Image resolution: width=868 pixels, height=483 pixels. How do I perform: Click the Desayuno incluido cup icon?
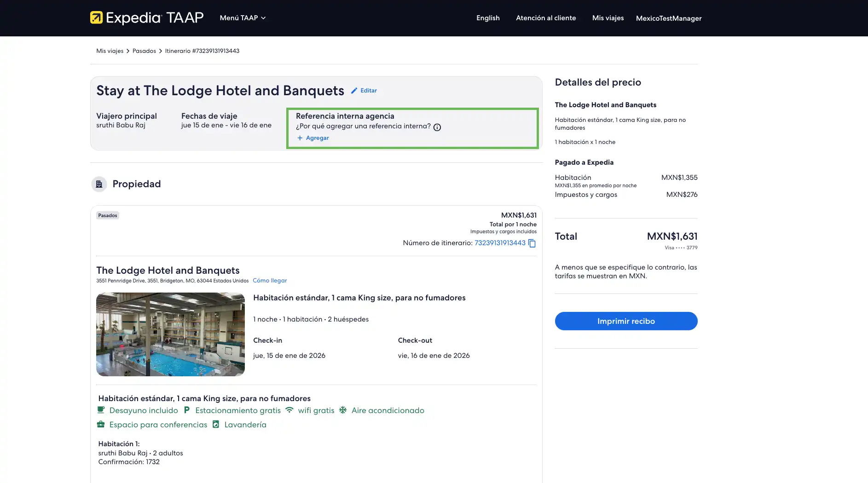click(x=101, y=410)
